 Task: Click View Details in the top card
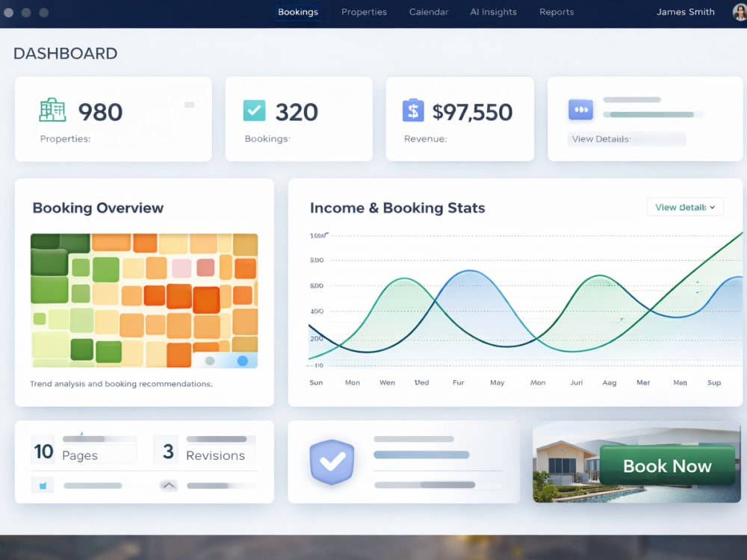pos(626,139)
